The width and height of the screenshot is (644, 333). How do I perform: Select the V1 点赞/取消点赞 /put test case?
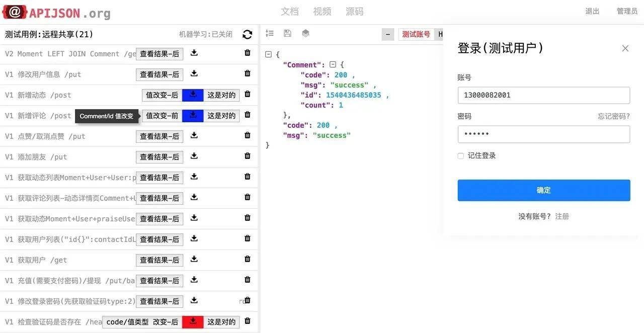click(x=45, y=136)
